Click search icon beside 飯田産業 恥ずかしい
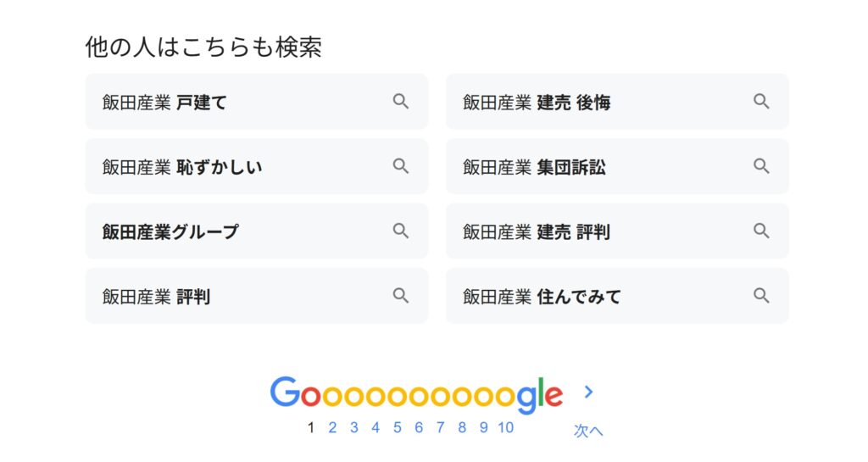This screenshot has width=868, height=462. [x=401, y=166]
